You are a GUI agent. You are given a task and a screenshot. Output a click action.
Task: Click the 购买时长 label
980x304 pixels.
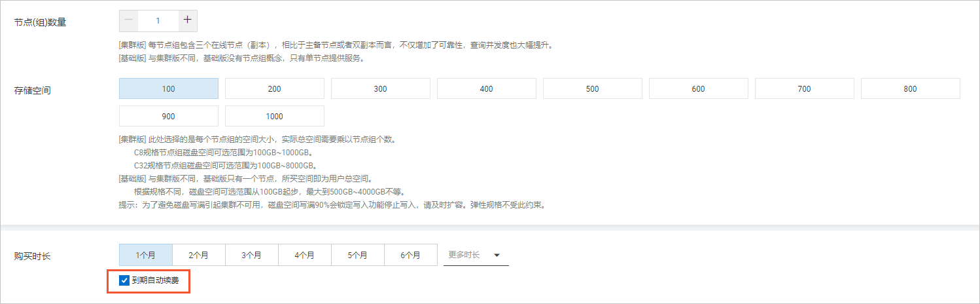[x=33, y=256]
